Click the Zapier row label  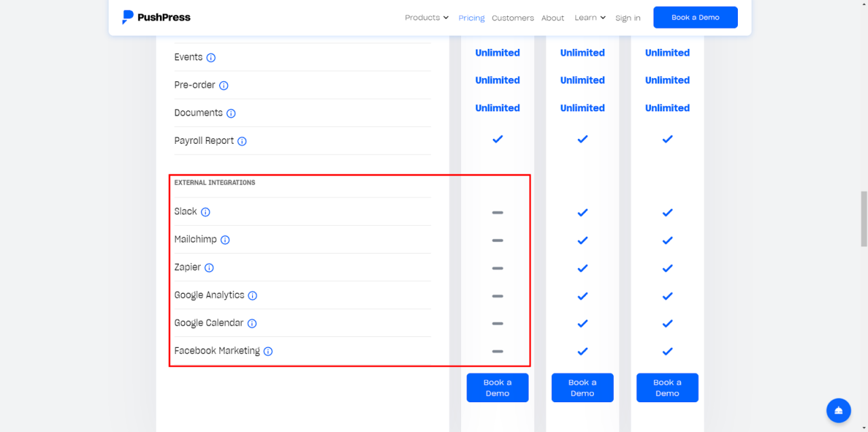tap(187, 267)
